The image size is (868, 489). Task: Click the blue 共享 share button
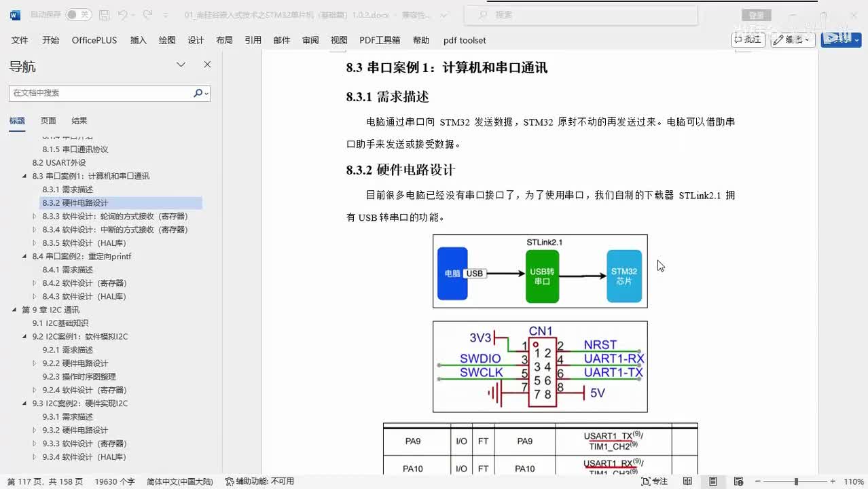[841, 39]
